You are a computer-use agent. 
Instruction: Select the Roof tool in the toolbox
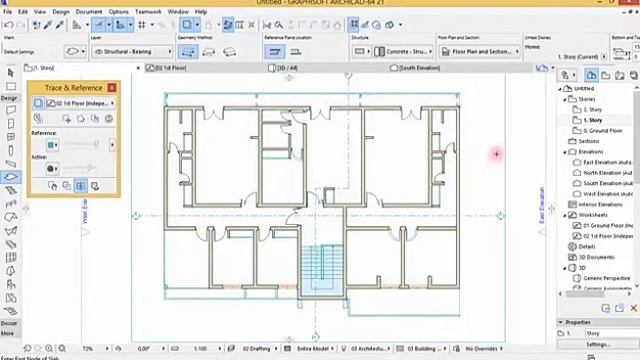click(x=11, y=217)
